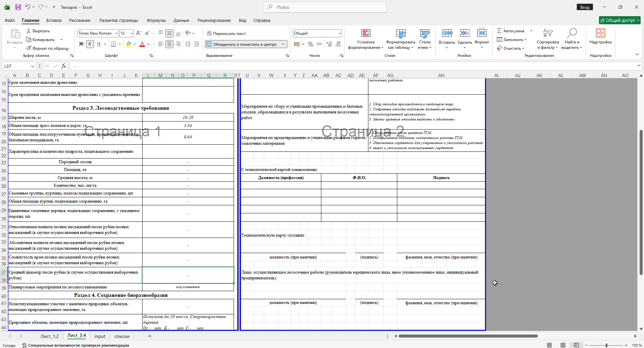
Task: Open the Формулы ribbon tab
Action: pyautogui.click(x=156, y=21)
